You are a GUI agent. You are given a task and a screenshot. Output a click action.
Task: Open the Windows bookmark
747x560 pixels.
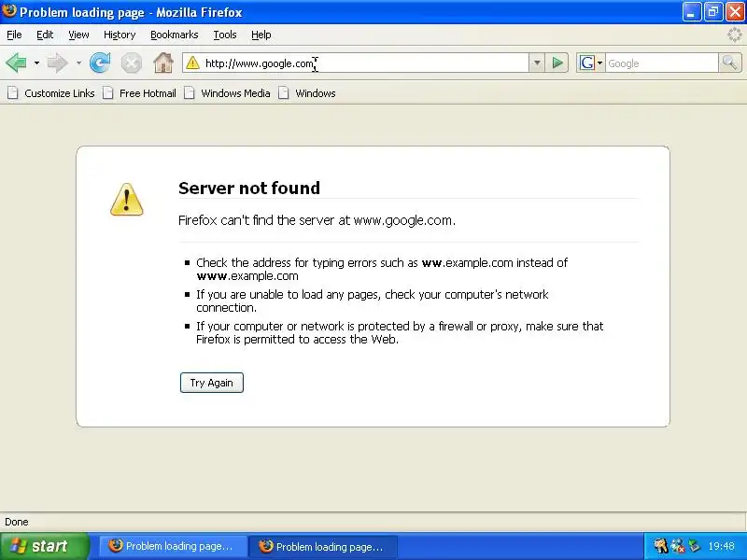[307, 93]
